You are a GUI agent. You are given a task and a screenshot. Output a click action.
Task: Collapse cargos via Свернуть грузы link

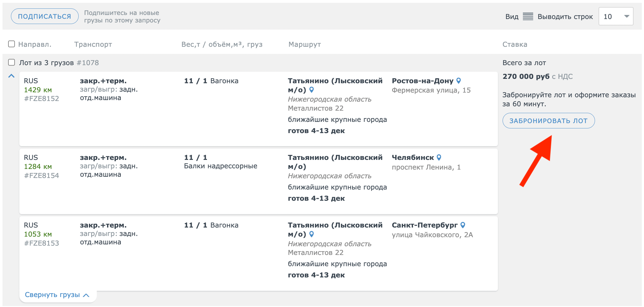click(x=52, y=295)
